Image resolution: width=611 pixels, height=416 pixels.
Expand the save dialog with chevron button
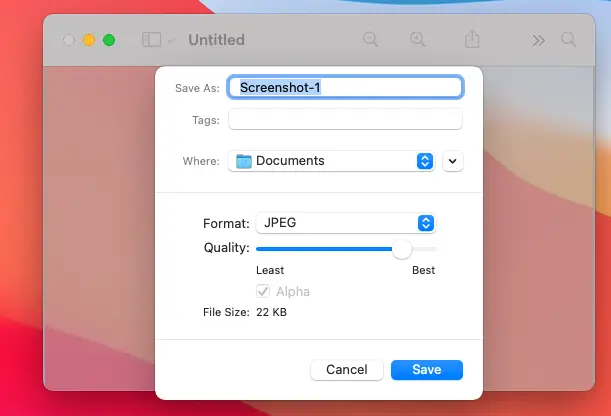453,161
